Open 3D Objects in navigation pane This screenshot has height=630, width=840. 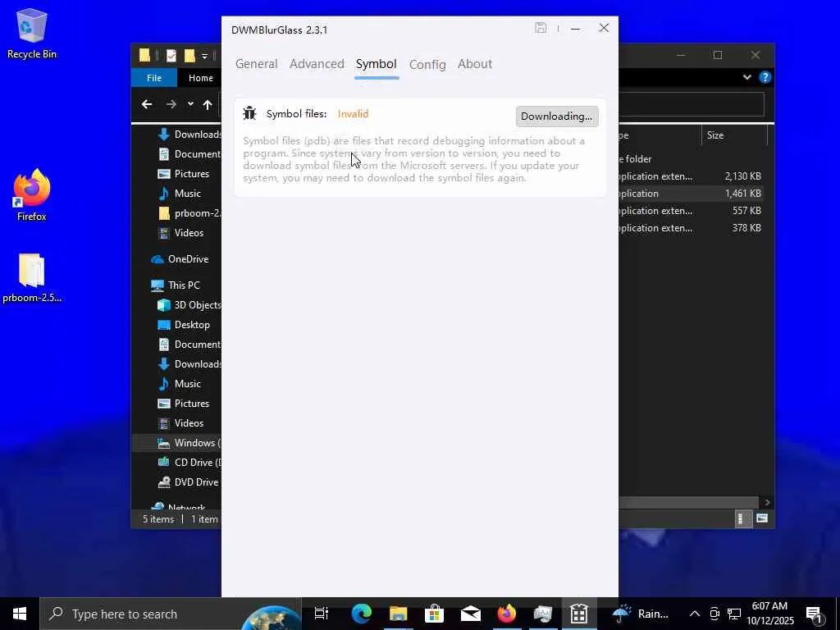[189, 305]
